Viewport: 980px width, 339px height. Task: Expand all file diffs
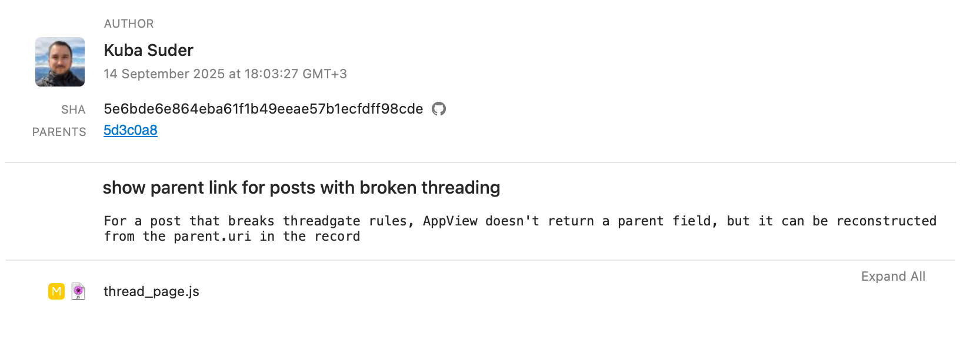892,277
